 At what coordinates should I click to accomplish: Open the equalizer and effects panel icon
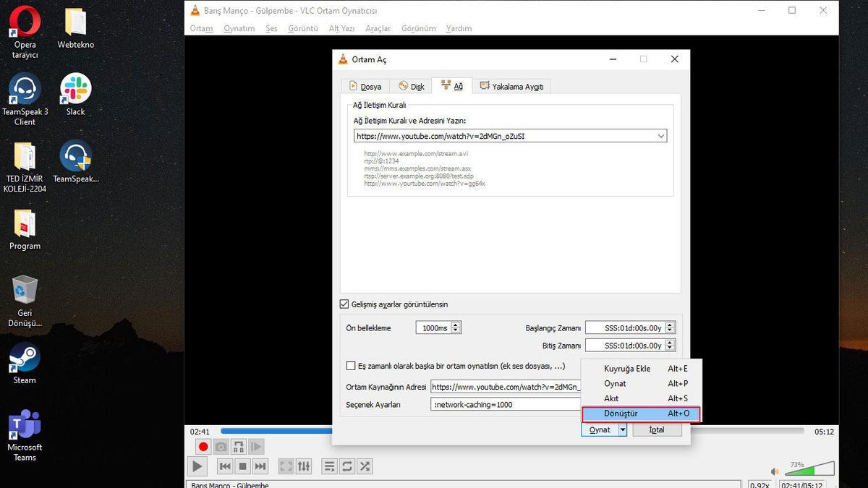coord(304,466)
